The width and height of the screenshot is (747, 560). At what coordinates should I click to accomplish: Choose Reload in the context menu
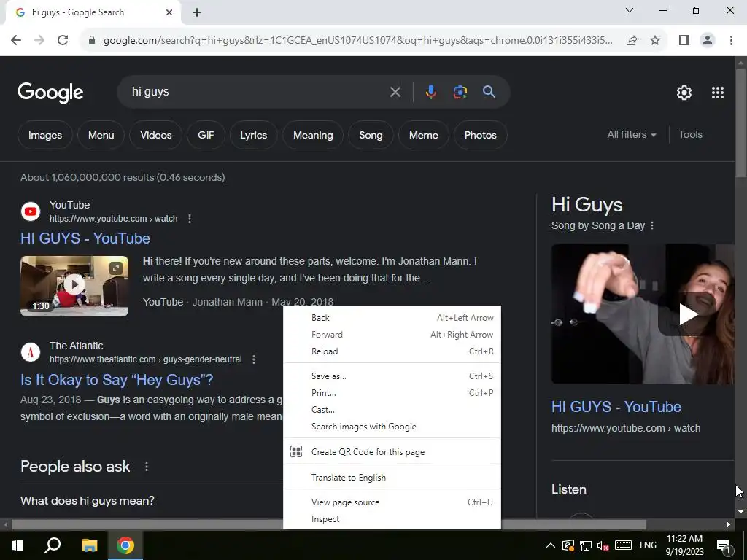(392, 351)
